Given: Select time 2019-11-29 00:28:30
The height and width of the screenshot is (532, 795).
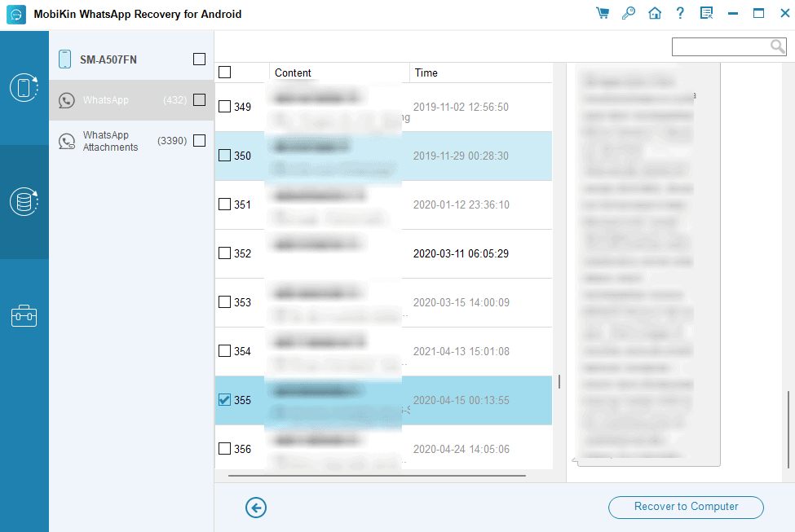Looking at the screenshot, I should (461, 156).
